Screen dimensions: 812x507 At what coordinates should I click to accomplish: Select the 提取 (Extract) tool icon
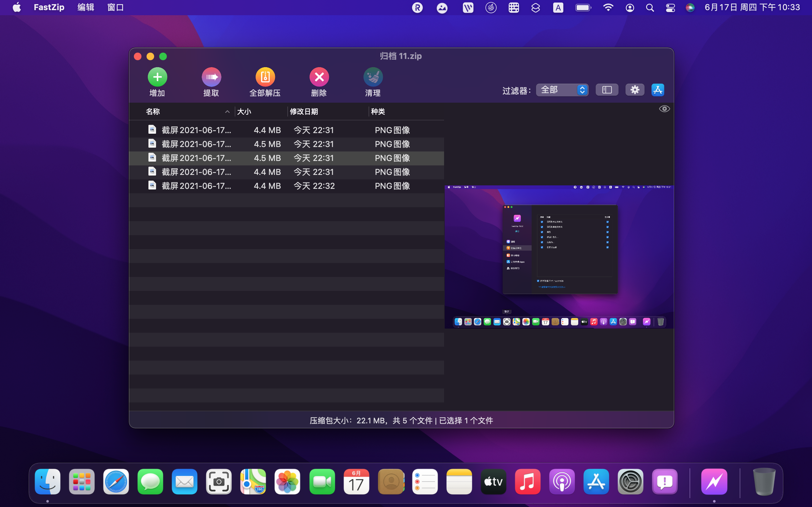coord(211,77)
